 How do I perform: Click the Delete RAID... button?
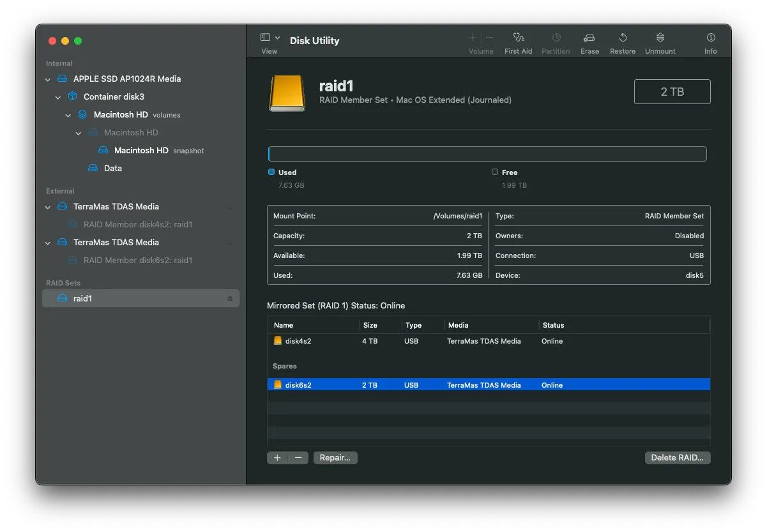pos(677,458)
